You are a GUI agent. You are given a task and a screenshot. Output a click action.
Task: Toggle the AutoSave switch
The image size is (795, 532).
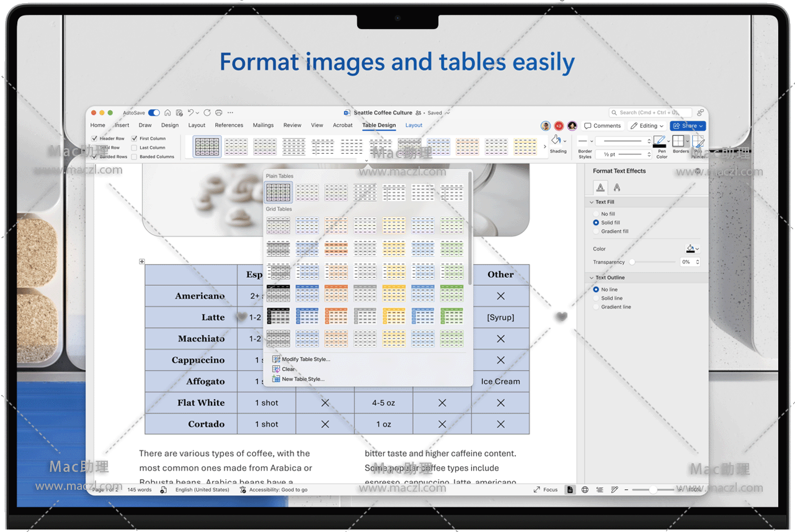(154, 113)
